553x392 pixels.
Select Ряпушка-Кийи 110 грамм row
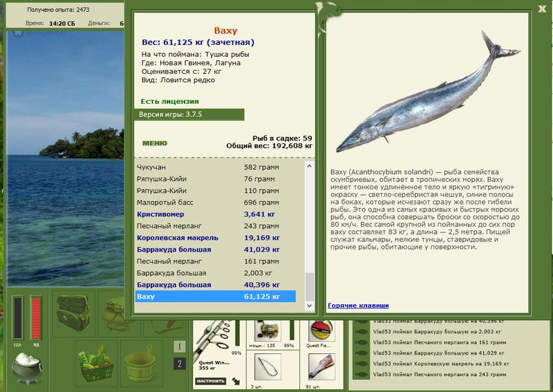coord(216,191)
